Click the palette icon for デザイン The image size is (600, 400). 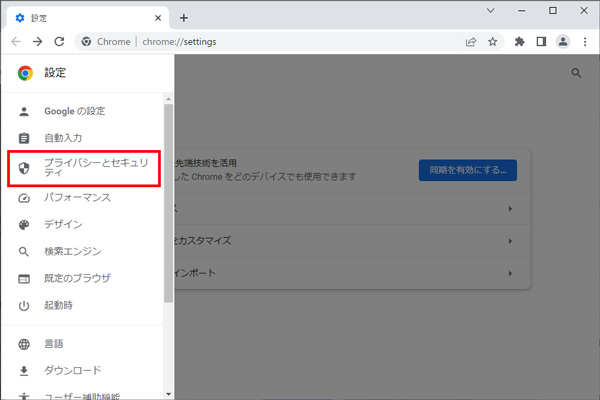coord(24,225)
